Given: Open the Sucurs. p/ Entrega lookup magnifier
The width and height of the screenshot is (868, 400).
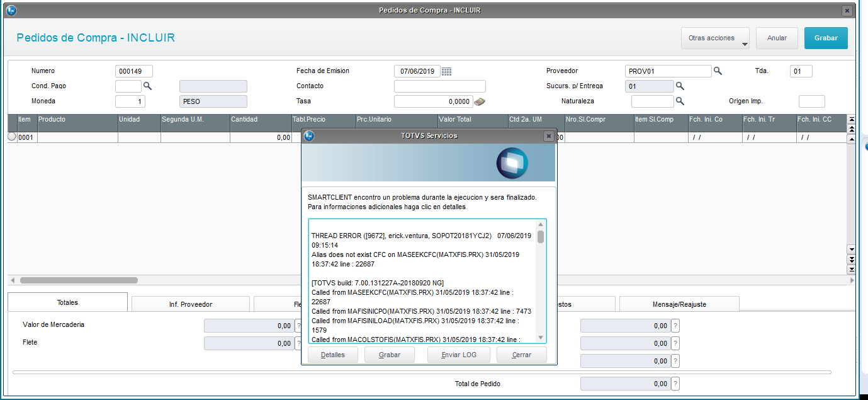Looking at the screenshot, I should (x=680, y=86).
